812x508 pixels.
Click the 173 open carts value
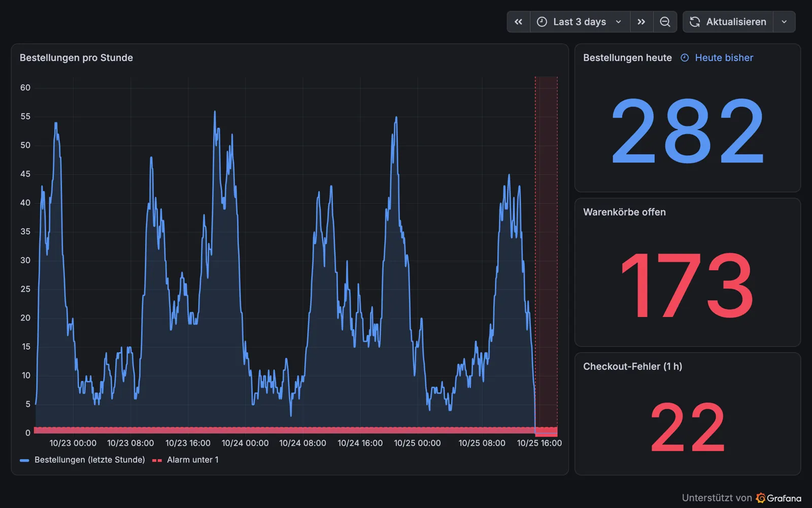pyautogui.click(x=687, y=285)
